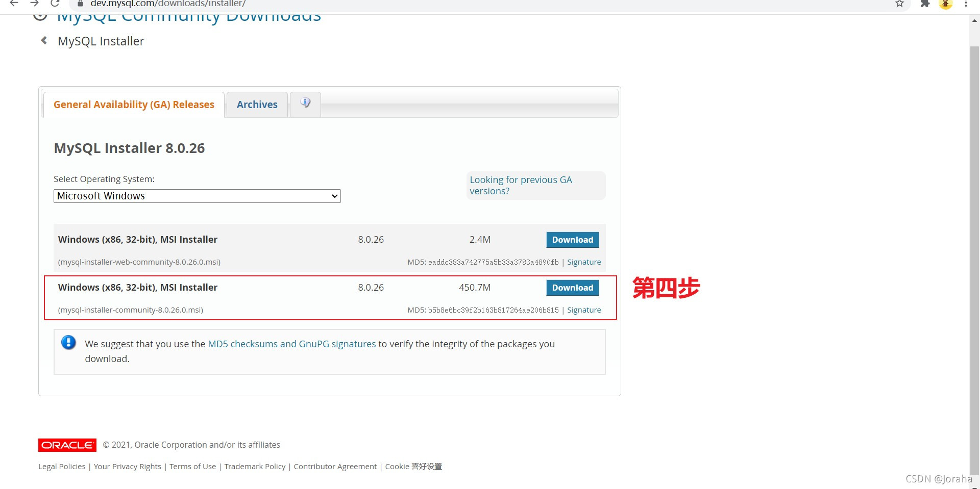The height and width of the screenshot is (489, 980).
Task: Open the Contributor Agreement link
Action: 335,467
